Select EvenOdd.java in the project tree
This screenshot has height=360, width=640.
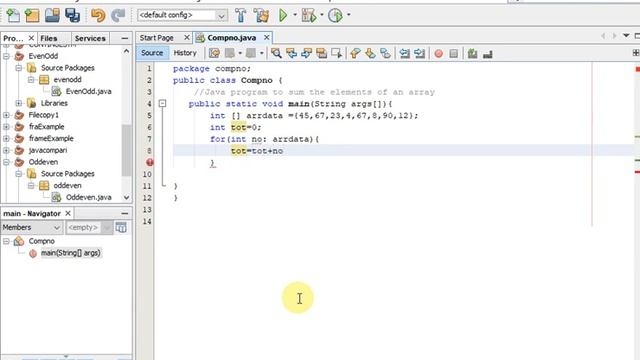[89, 91]
